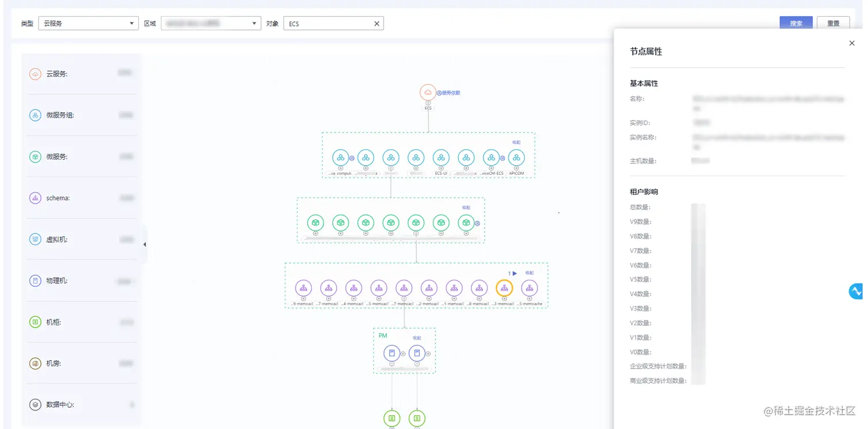Click the orange-highlighted memcached virtual machine node
This screenshot has height=429, width=868.
coord(504,288)
